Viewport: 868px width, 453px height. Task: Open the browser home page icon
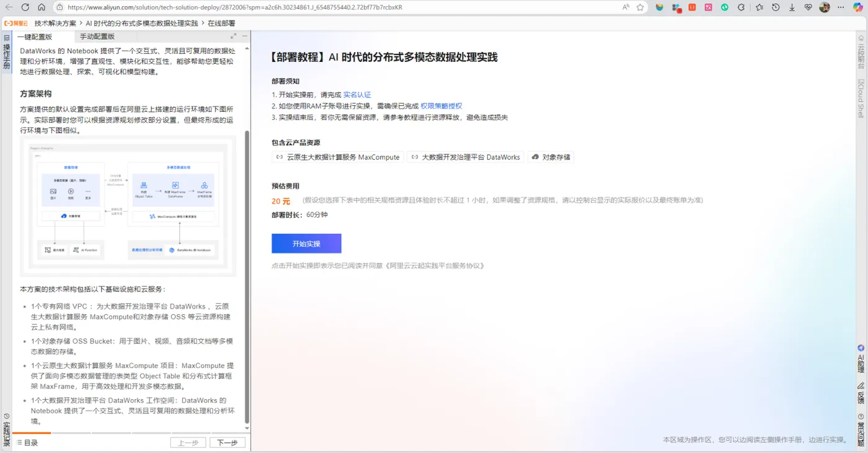pos(42,7)
